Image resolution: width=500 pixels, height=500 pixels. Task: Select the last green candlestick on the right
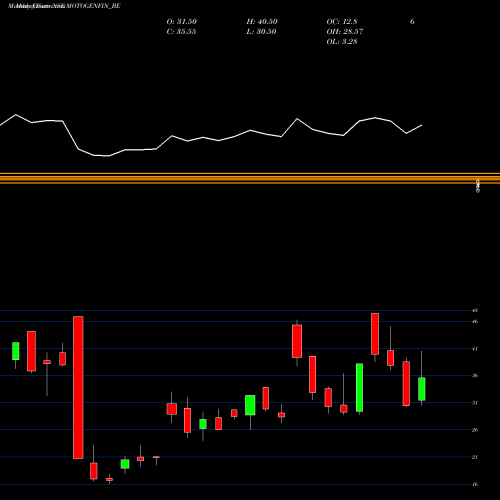(x=422, y=389)
